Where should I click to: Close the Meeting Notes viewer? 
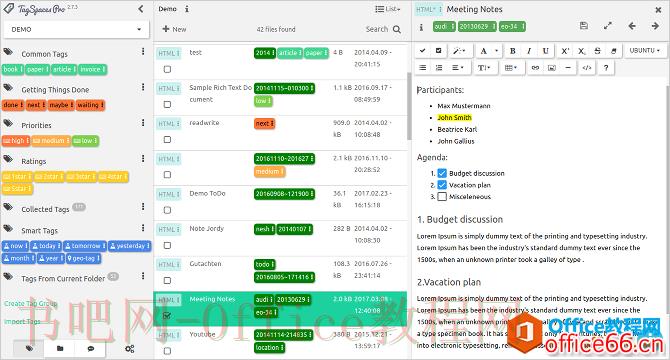click(658, 9)
